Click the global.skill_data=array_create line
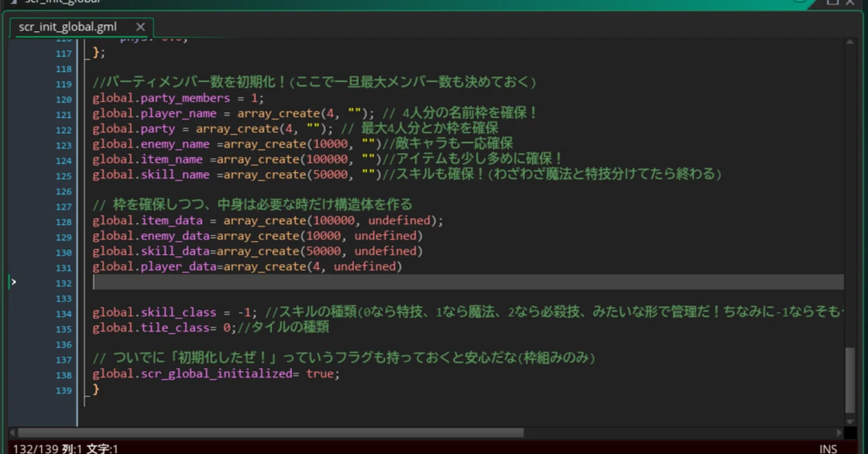The width and height of the screenshot is (868, 454). coord(258,251)
